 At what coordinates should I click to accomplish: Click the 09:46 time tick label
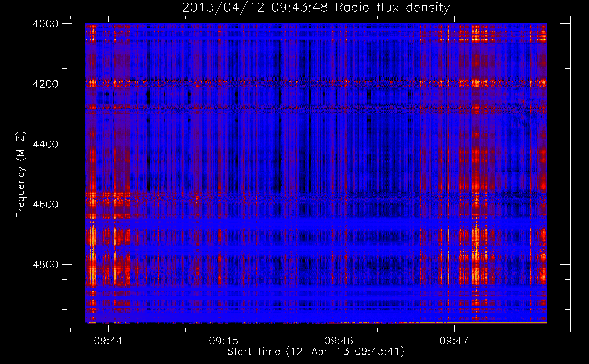339,341
